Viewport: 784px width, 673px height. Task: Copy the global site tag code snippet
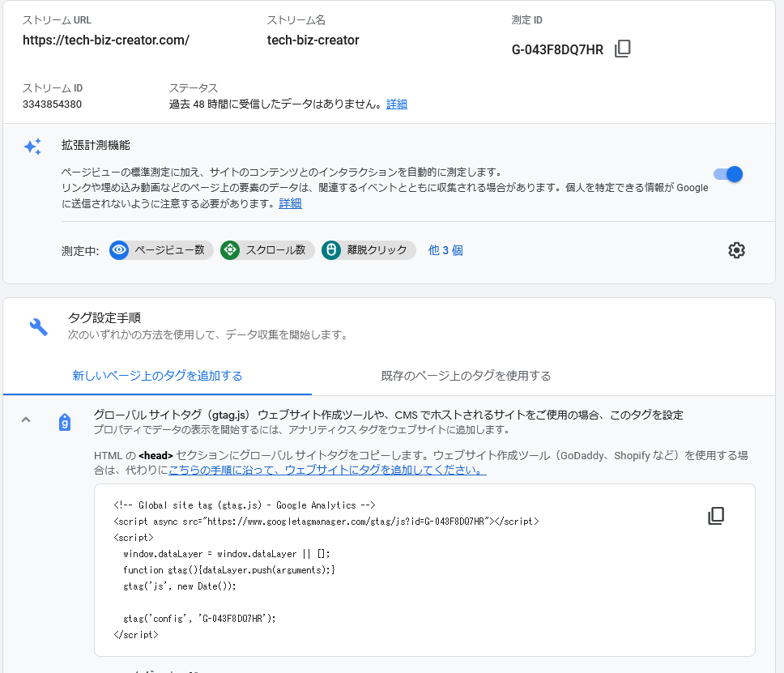pos(715,517)
